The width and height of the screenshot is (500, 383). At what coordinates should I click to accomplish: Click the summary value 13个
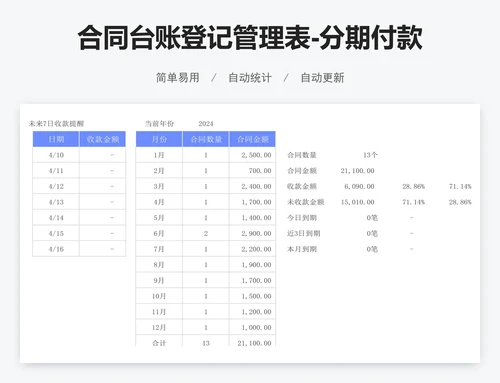(370, 155)
